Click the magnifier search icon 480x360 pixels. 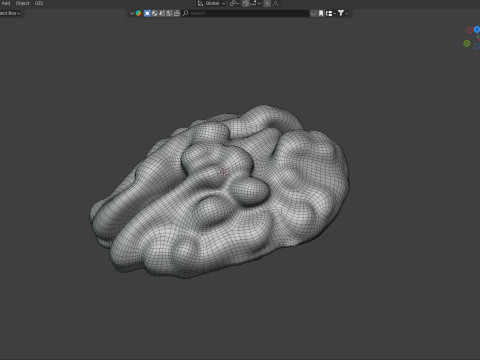tap(186, 13)
